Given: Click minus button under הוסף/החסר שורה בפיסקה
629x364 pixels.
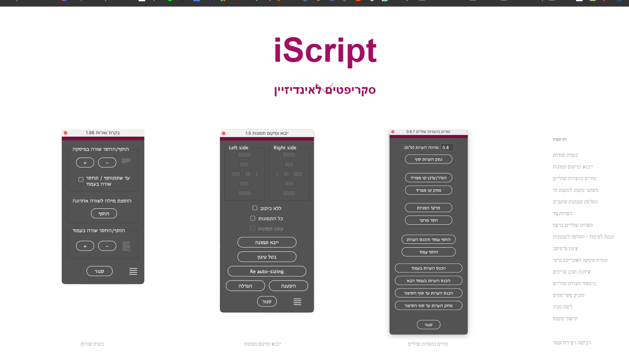Looking at the screenshot, I should coord(107,163).
